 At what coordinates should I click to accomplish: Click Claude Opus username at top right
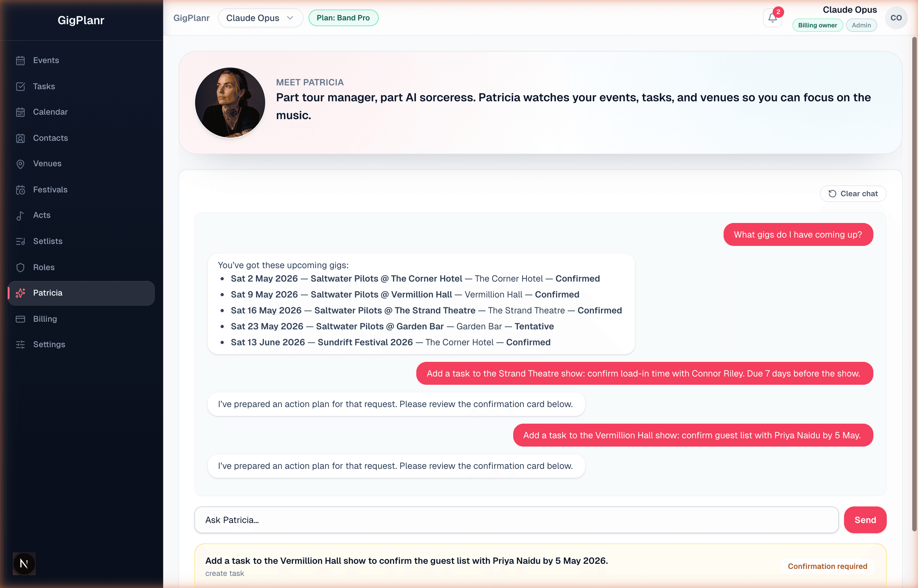(x=849, y=10)
